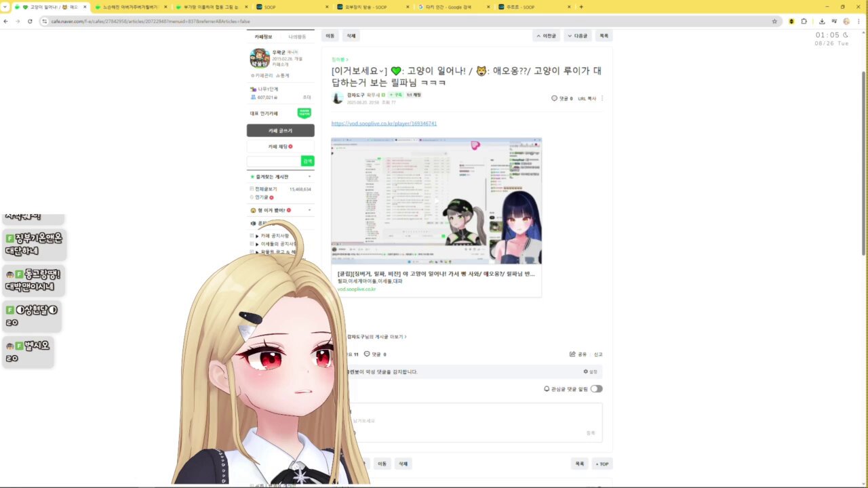Open the vod.sooplive.co.kr player link
The width and height of the screenshot is (868, 488).
384,123
